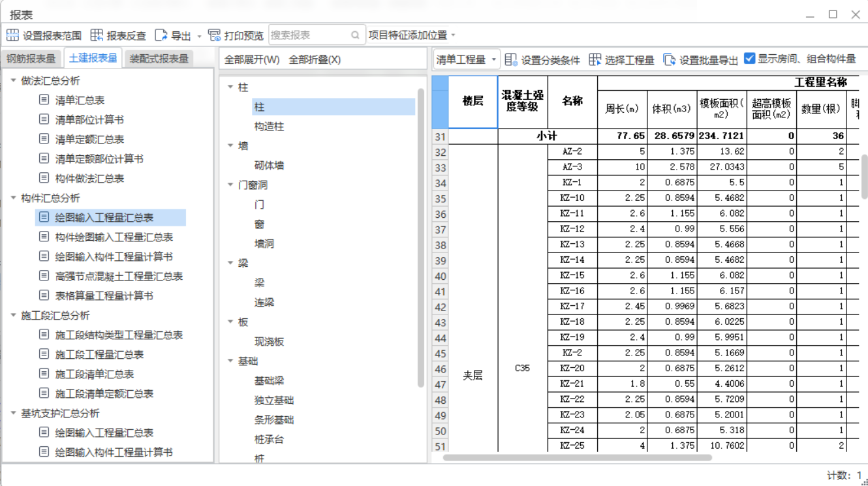Click document icon beside 清单定额部位计算书
The width and height of the screenshot is (868, 486).
[44, 159]
